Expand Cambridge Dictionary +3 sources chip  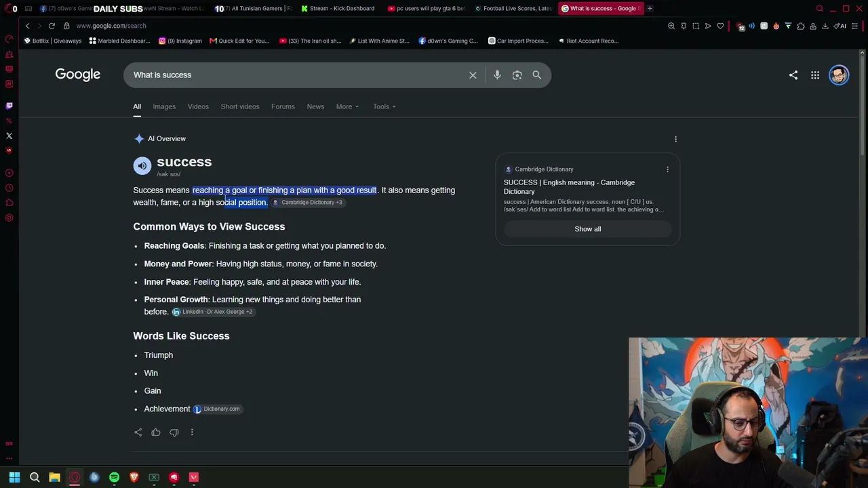pyautogui.click(x=308, y=203)
